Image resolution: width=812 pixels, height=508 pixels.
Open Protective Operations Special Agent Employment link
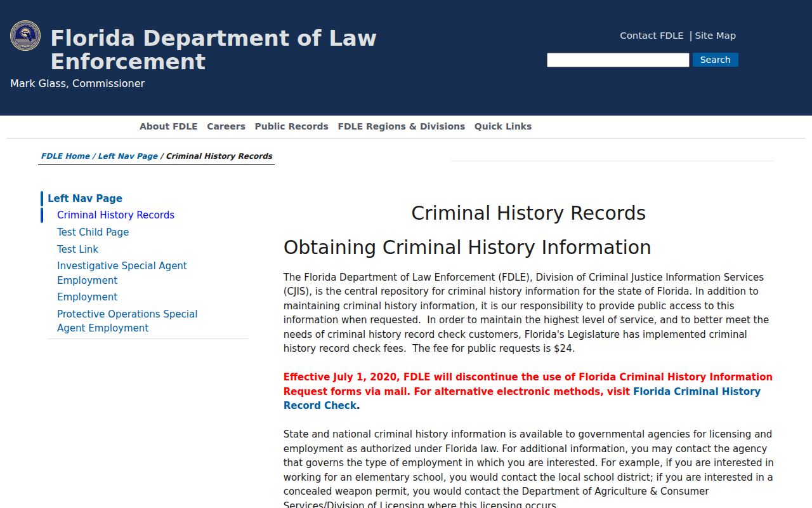127,321
